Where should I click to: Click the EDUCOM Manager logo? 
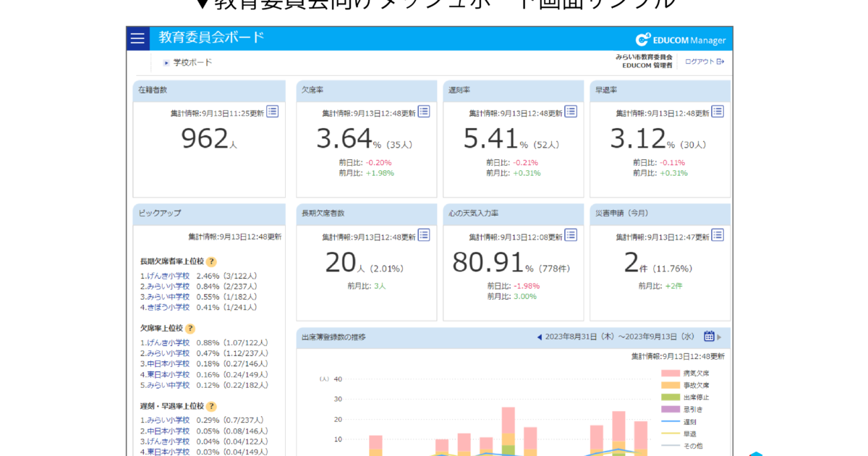(x=680, y=40)
